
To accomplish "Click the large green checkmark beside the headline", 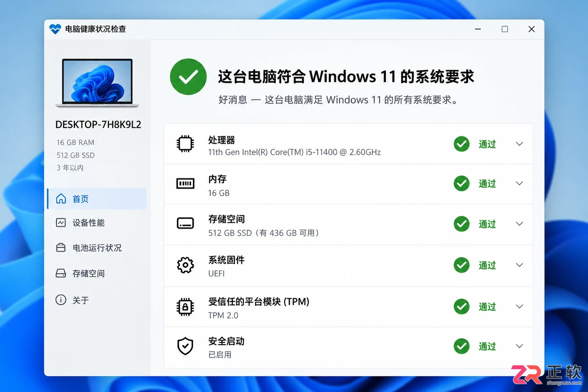I will (x=188, y=77).
